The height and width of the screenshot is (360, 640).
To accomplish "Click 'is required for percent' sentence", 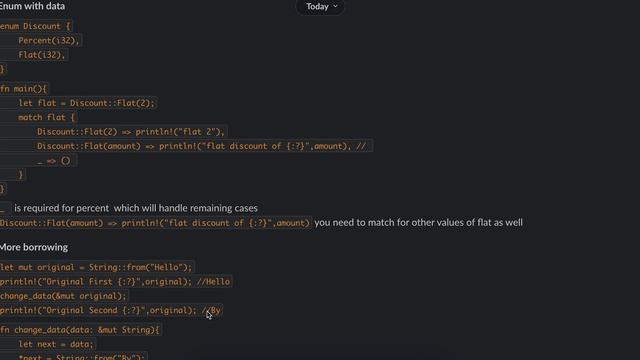I will point(136,208).
